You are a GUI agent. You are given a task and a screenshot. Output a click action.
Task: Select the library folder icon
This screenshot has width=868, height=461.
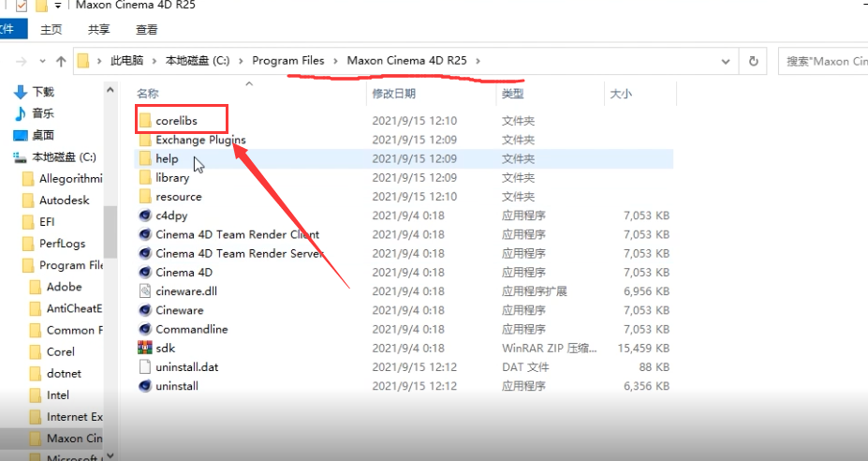pyautogui.click(x=145, y=177)
